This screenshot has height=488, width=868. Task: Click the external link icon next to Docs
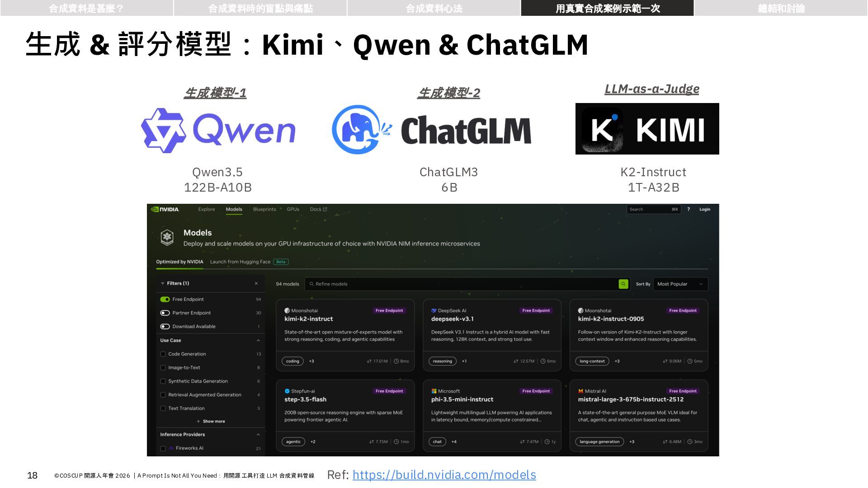click(325, 209)
